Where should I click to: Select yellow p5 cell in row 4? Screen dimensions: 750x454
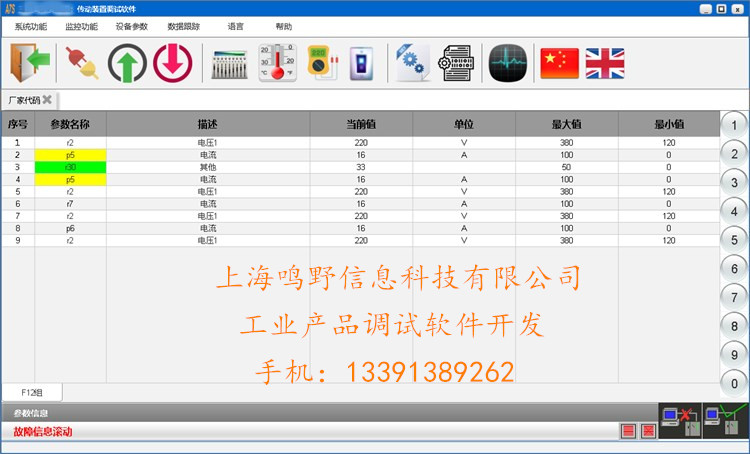click(70, 179)
